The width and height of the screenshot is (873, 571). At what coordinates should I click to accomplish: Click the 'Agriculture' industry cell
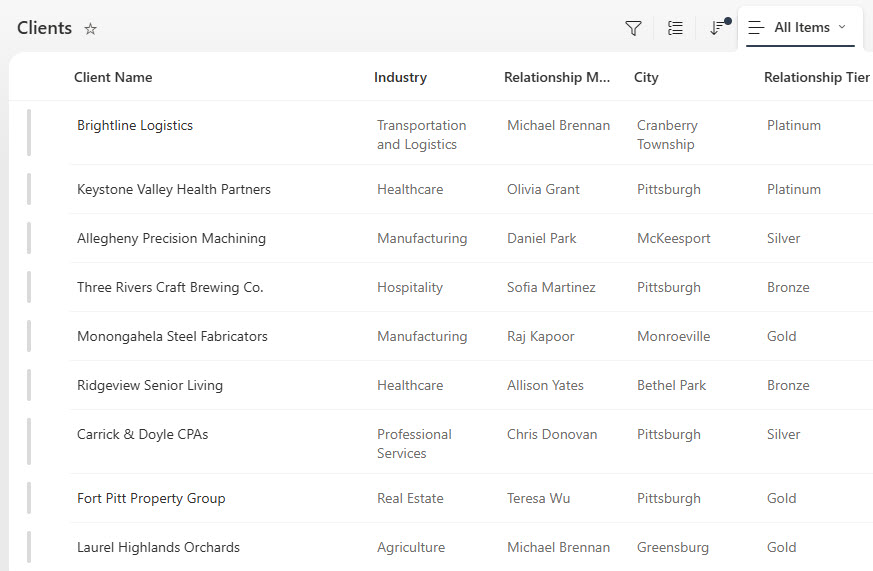[411, 547]
